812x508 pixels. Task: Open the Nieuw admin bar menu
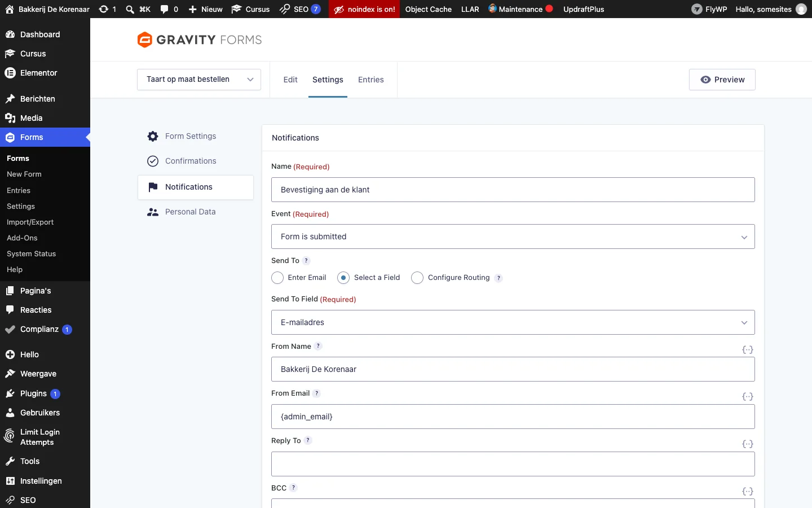(205, 9)
